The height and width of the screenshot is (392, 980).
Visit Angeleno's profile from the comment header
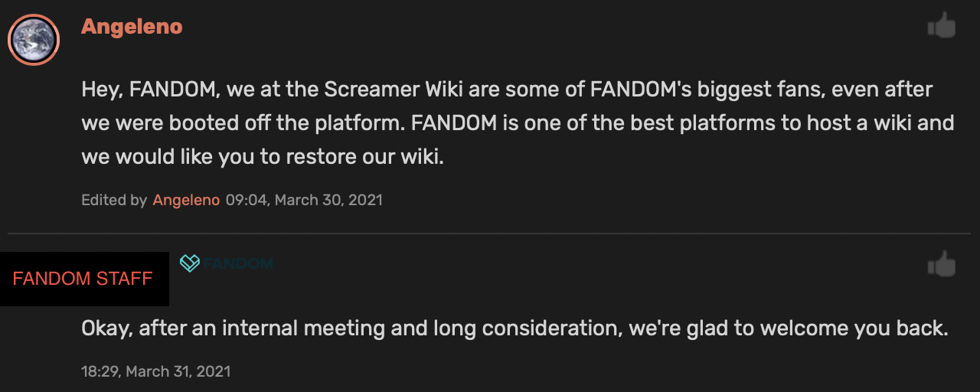click(x=132, y=27)
